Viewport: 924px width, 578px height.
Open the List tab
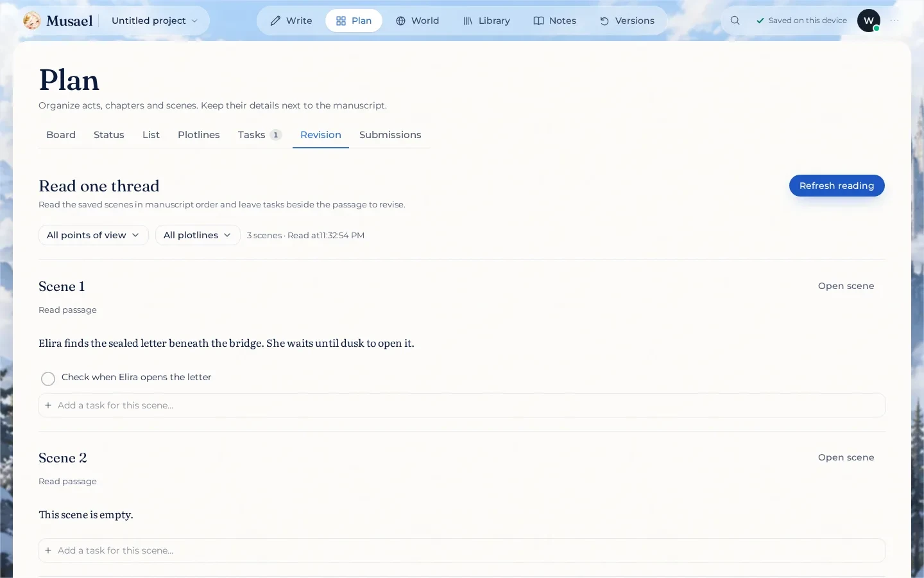pos(151,135)
